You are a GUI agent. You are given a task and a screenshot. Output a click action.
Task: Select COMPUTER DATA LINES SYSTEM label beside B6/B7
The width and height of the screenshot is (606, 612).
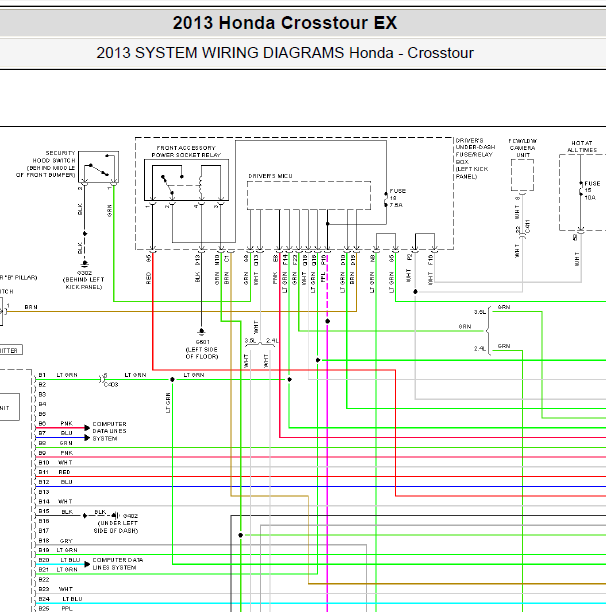(x=109, y=431)
